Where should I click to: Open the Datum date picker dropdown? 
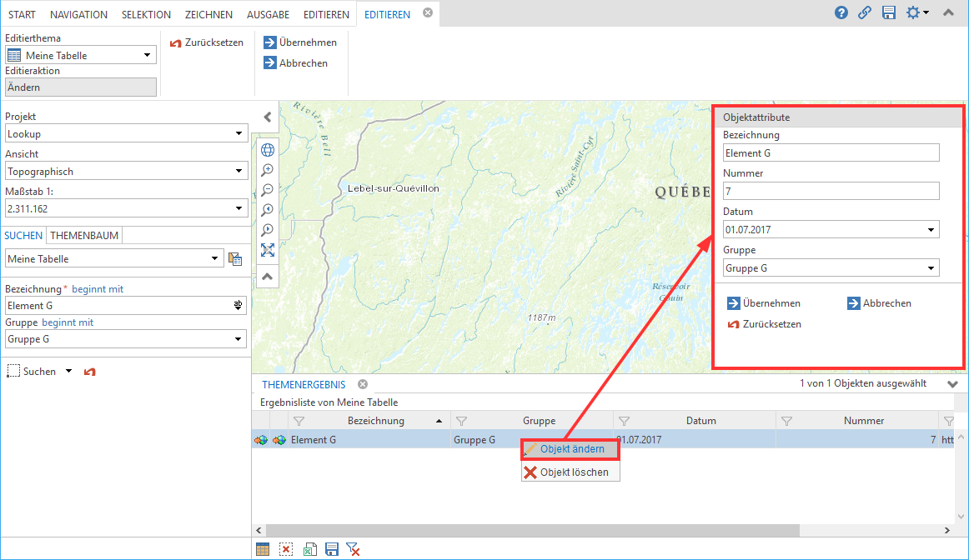coord(931,230)
